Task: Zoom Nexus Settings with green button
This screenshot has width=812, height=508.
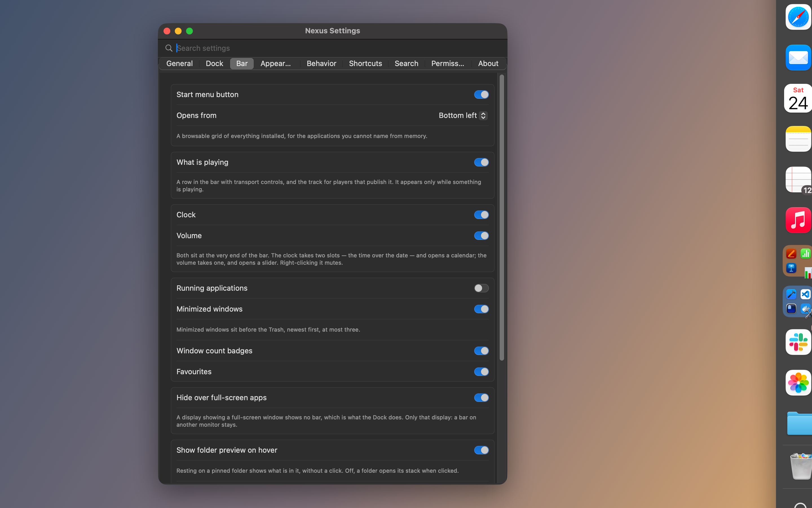Action: click(x=189, y=31)
